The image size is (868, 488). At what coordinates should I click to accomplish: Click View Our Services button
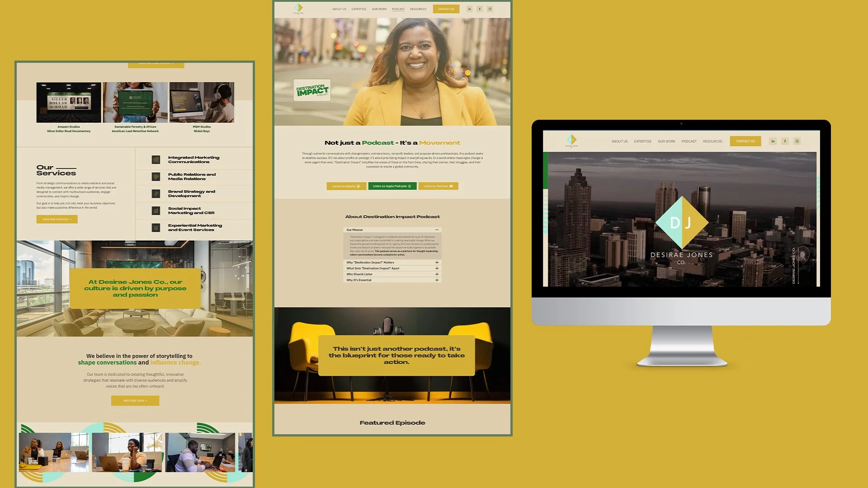click(x=57, y=219)
